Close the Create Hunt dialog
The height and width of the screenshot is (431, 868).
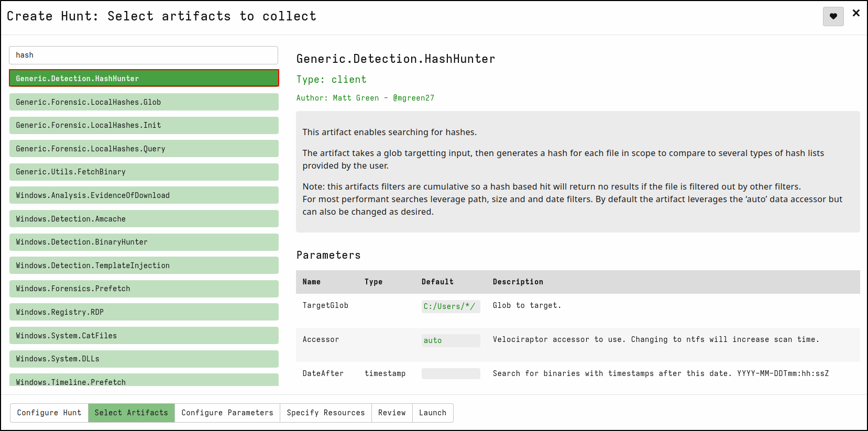(x=856, y=13)
